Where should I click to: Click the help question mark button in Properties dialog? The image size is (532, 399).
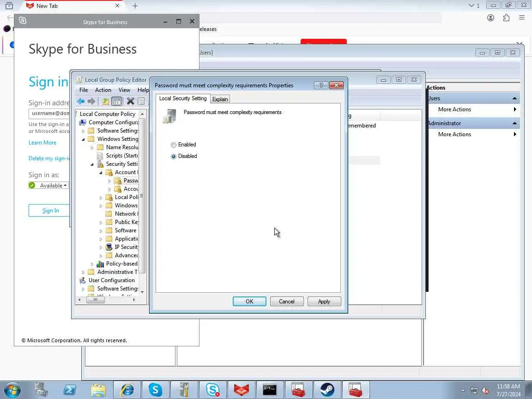click(x=321, y=85)
